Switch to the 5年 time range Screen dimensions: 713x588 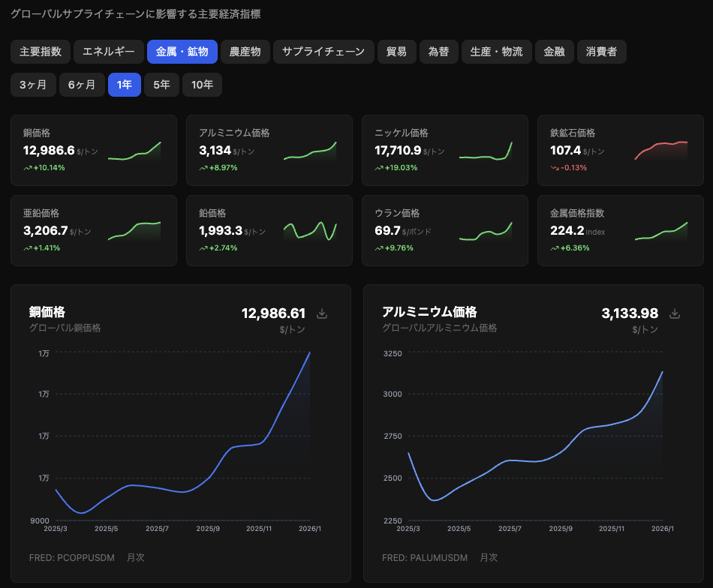(x=161, y=85)
